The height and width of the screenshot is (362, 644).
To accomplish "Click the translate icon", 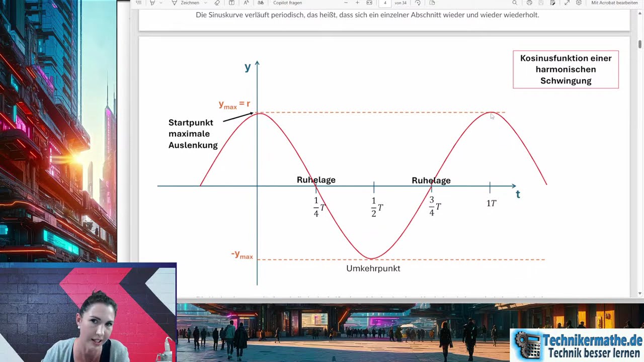I will point(261,3).
